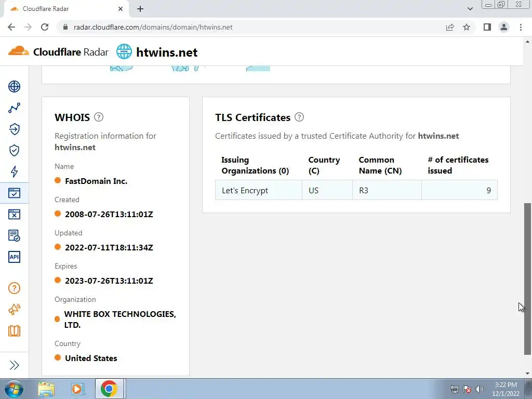This screenshot has width=532, height=399.
Task: Open the browser window X sidebar icon
Action: pos(14,215)
